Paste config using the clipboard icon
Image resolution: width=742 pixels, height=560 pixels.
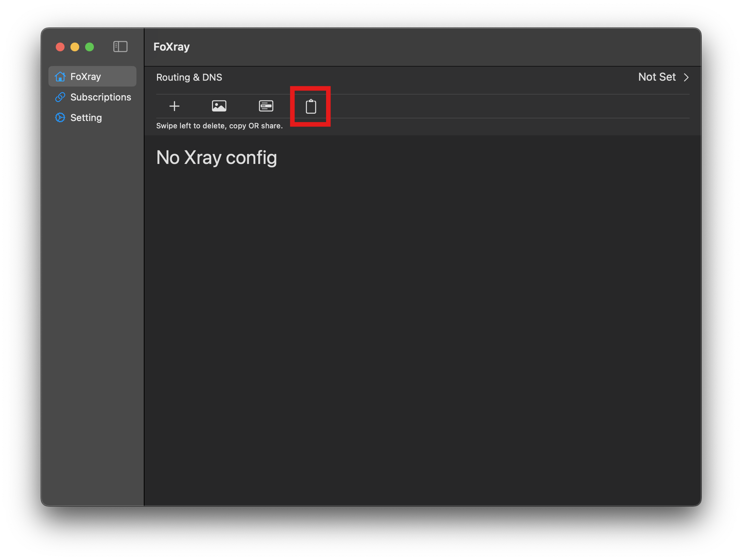(x=311, y=106)
